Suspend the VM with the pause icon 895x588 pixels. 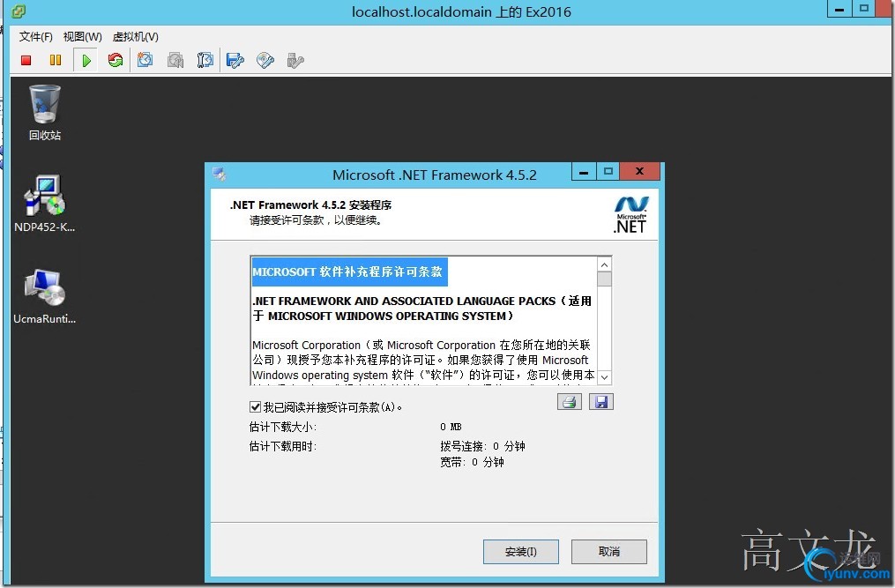click(x=56, y=60)
